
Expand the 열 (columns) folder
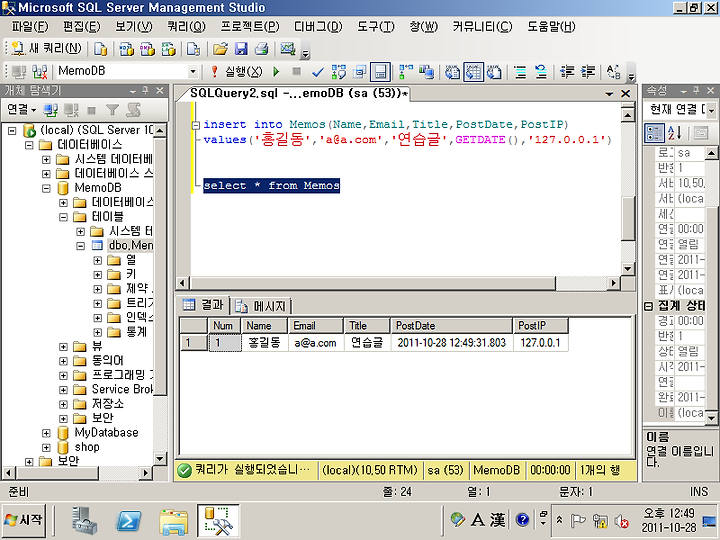[97, 260]
